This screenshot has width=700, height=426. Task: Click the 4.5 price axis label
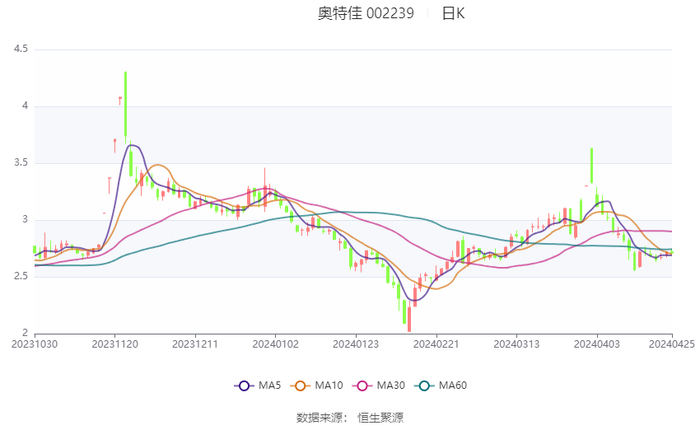coord(20,49)
